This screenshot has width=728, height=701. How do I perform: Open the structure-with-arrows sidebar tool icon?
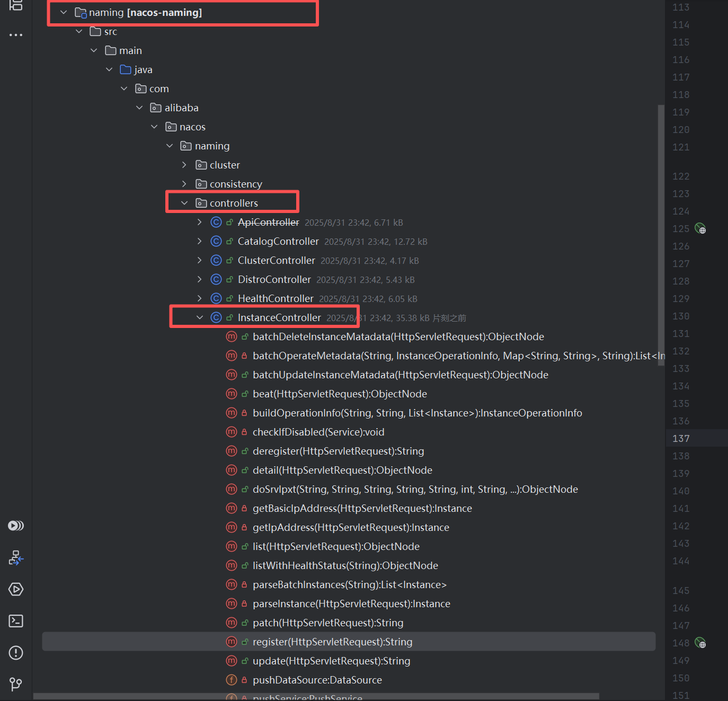click(x=16, y=557)
